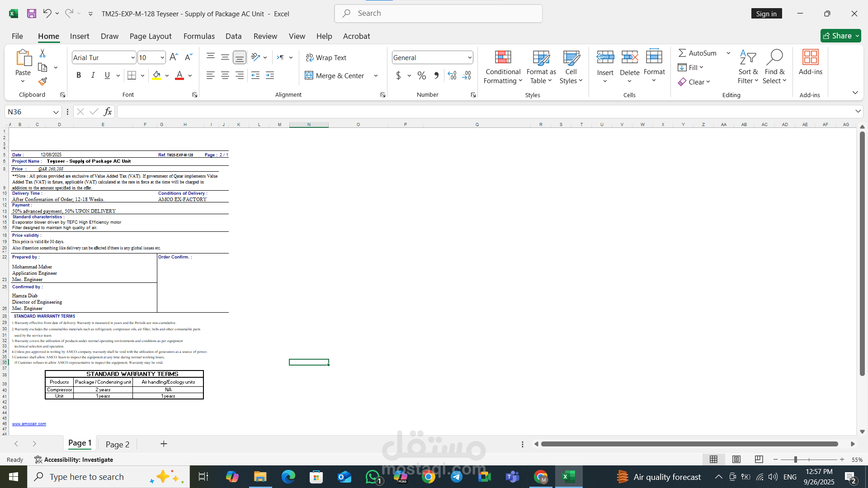Image resolution: width=868 pixels, height=488 pixels.
Task: Click the Insert Function fx icon
Action: click(x=108, y=112)
